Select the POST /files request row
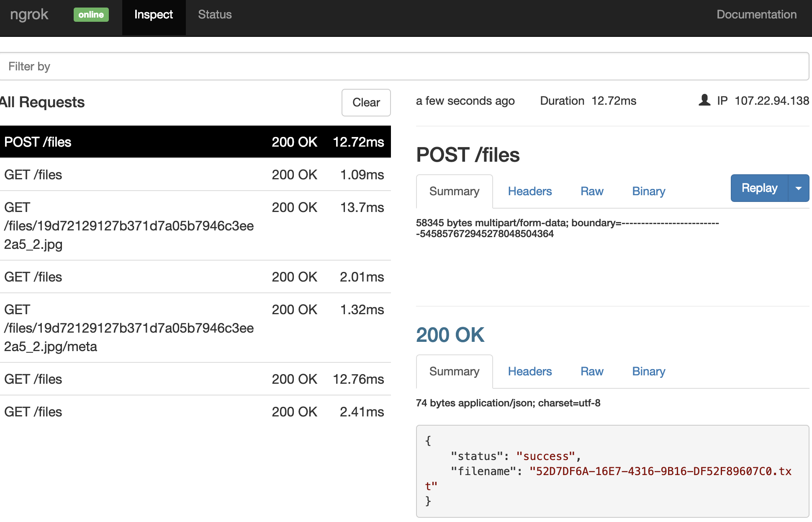The width and height of the screenshot is (812, 522). pyautogui.click(x=195, y=142)
